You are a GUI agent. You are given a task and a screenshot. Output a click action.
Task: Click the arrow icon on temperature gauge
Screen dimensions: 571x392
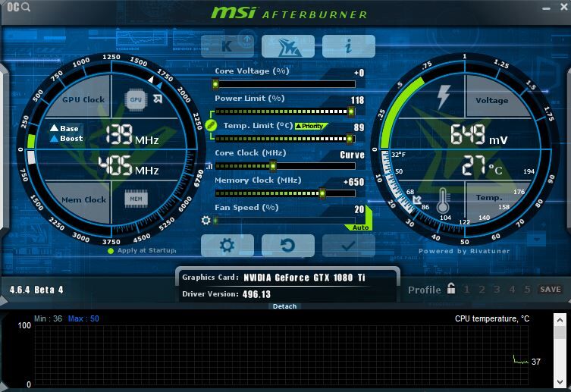click(417, 199)
